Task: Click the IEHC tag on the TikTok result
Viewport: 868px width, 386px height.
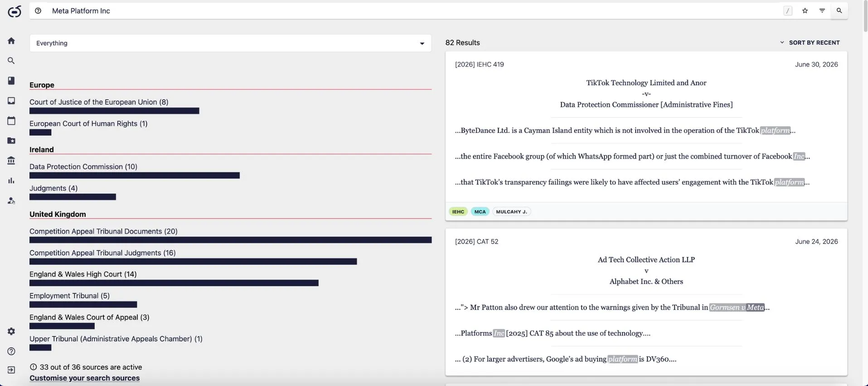Action: click(458, 212)
